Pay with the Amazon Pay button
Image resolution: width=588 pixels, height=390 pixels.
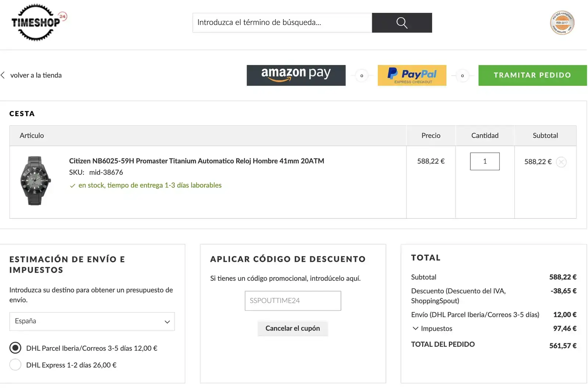click(x=296, y=75)
